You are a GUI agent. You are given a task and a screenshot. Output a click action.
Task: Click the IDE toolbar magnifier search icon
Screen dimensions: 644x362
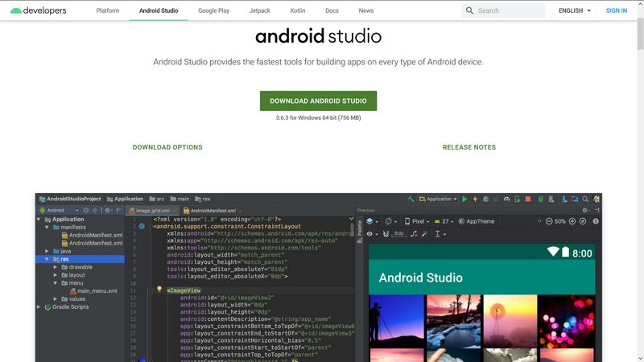coord(585,199)
